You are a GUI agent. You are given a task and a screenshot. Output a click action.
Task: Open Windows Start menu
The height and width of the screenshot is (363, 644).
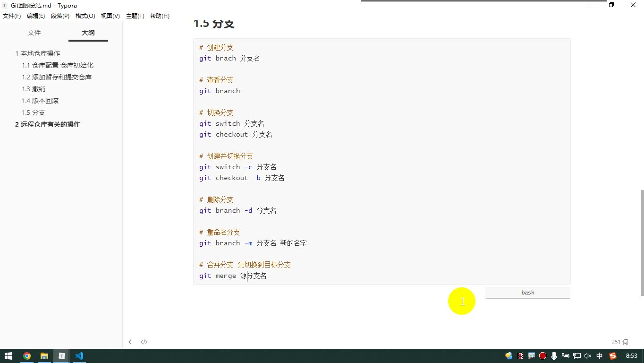[x=8, y=356]
